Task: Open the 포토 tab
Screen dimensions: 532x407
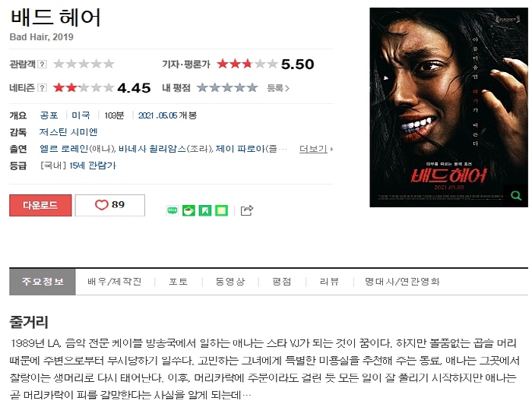Action: (179, 282)
